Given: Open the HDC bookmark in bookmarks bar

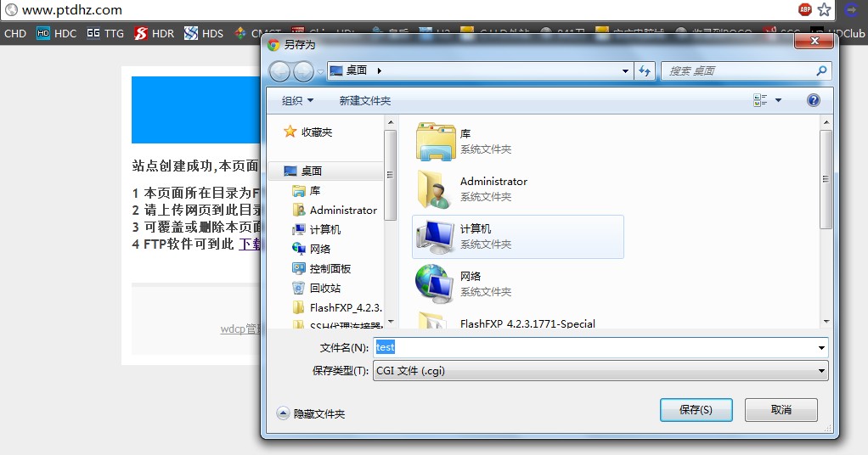Looking at the screenshot, I should 56,34.
